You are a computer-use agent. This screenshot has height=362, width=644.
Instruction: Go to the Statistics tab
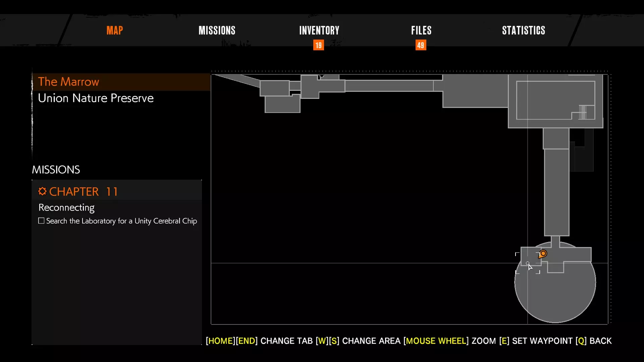(x=523, y=31)
